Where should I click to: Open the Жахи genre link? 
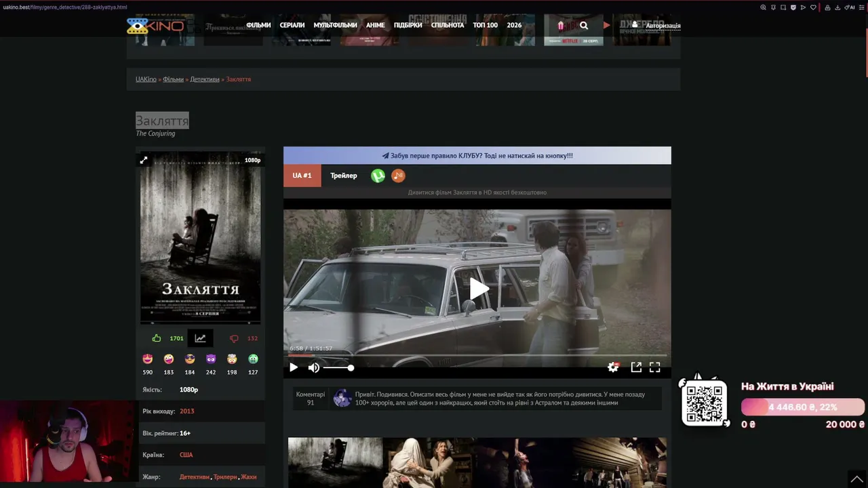coord(249,477)
